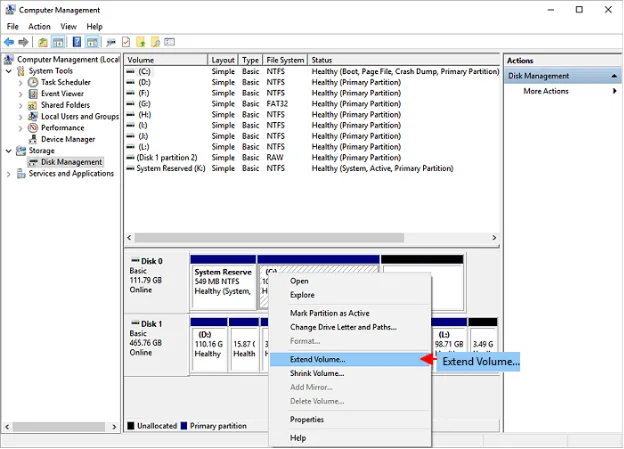Collapse the System Tools node
The width and height of the screenshot is (624, 449).
[x=9, y=71]
